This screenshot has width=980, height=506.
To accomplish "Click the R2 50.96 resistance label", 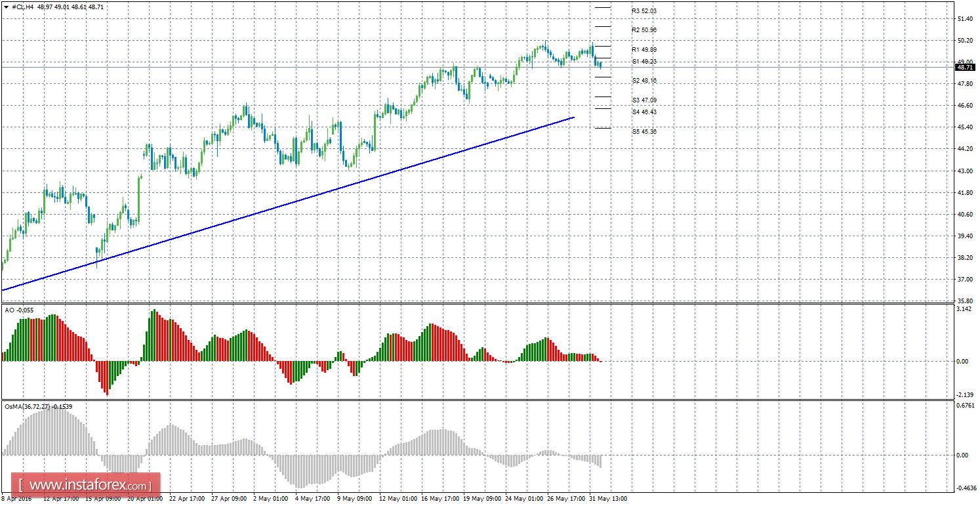I will pos(643,30).
